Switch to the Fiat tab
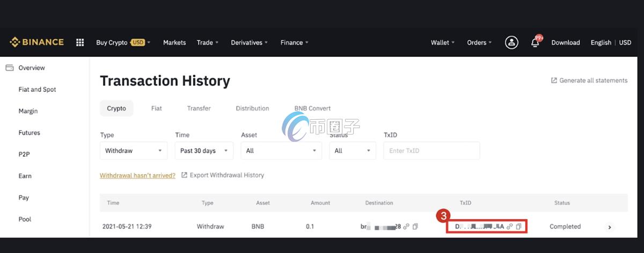Screen dimensions: 644x253 tap(156, 109)
